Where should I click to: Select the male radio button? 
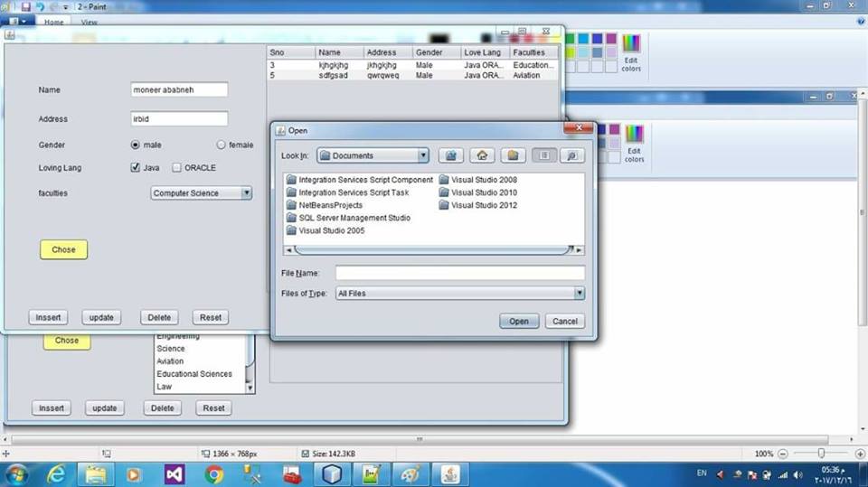pyautogui.click(x=135, y=145)
